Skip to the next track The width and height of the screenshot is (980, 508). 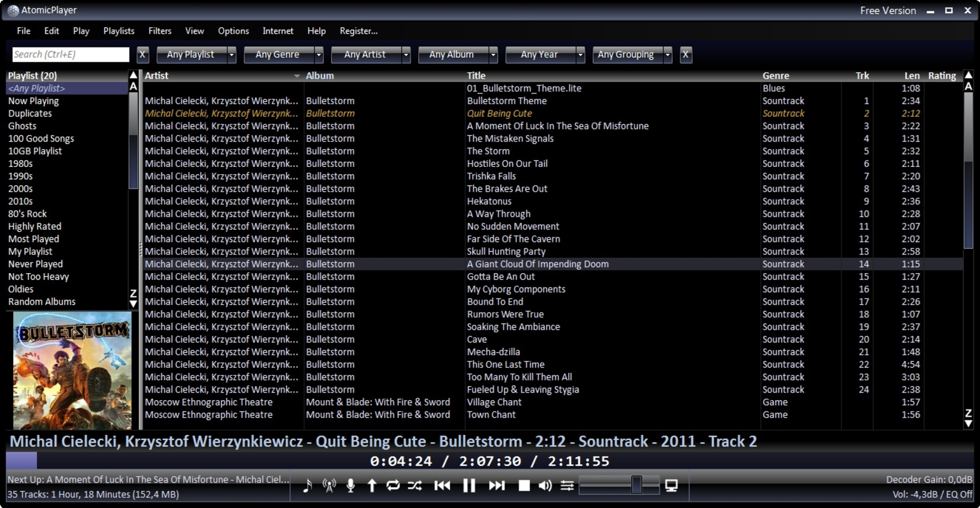point(496,486)
